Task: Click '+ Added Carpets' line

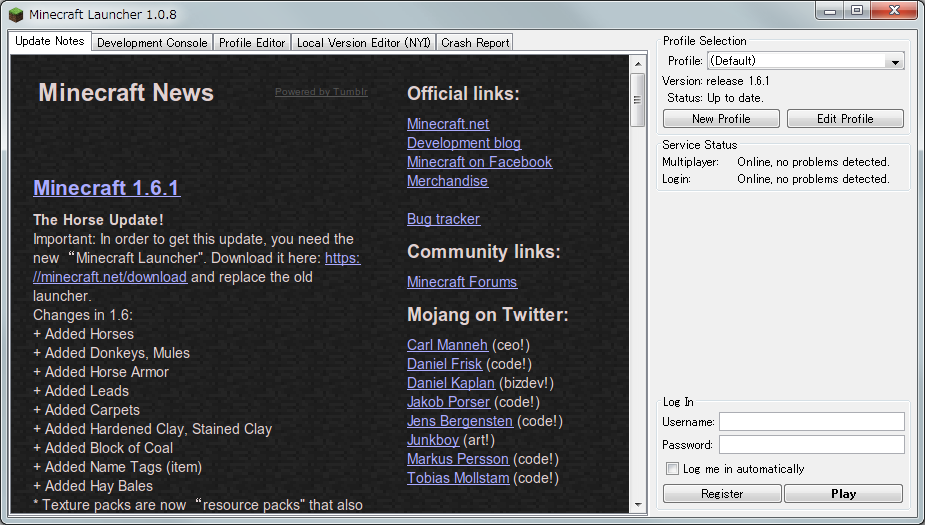Action: [87, 410]
